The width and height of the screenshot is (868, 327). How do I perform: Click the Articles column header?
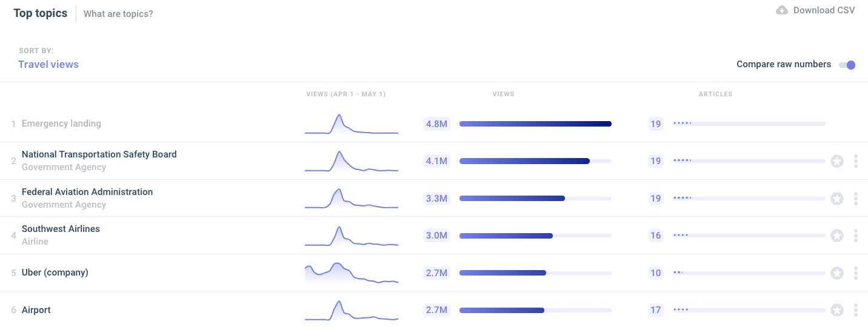[715, 94]
